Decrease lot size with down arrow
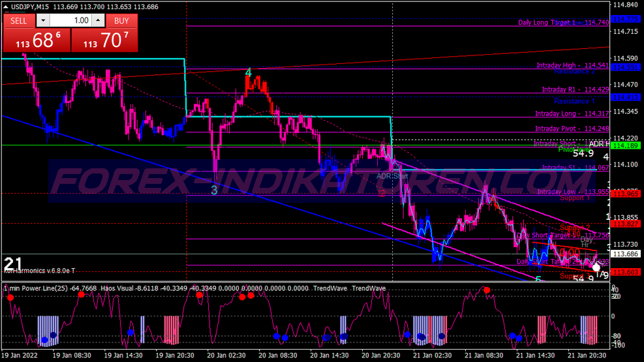The width and height of the screenshot is (644, 362). pyautogui.click(x=42, y=20)
